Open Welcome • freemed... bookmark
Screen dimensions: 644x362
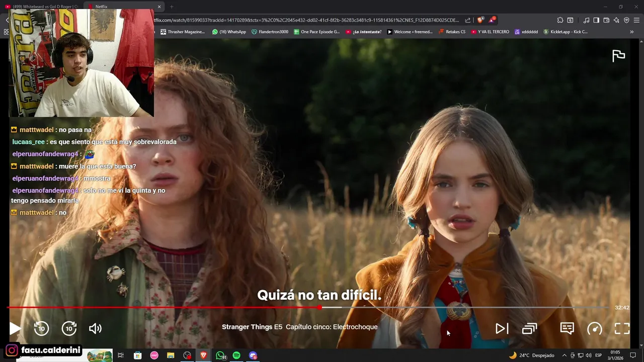pos(410,32)
